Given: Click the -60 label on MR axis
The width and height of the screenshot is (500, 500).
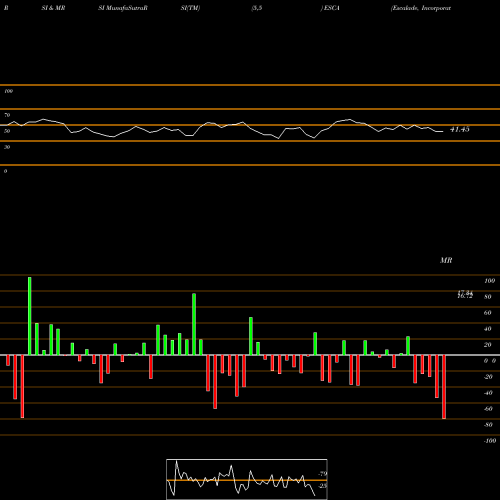Looking at the screenshot, I should coord(488,409).
